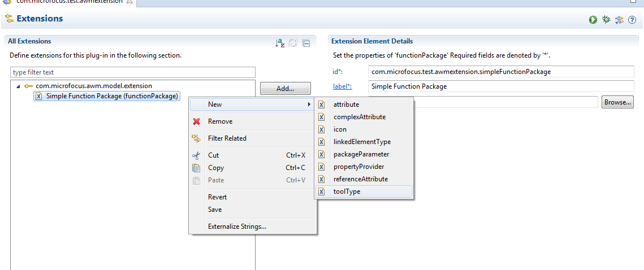This screenshot has height=270, width=644.
Task: Collapse the com.microfocus.awm.model.extension tree node
Action: 18,86
